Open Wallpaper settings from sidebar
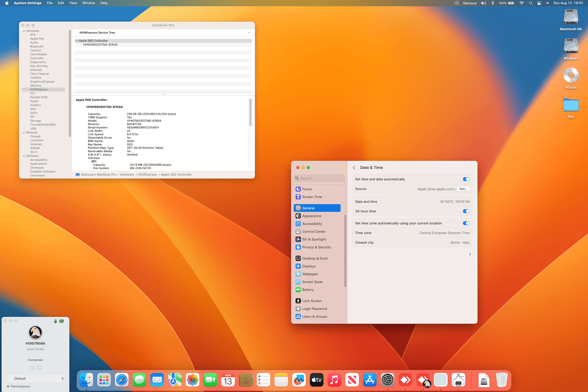 point(310,274)
